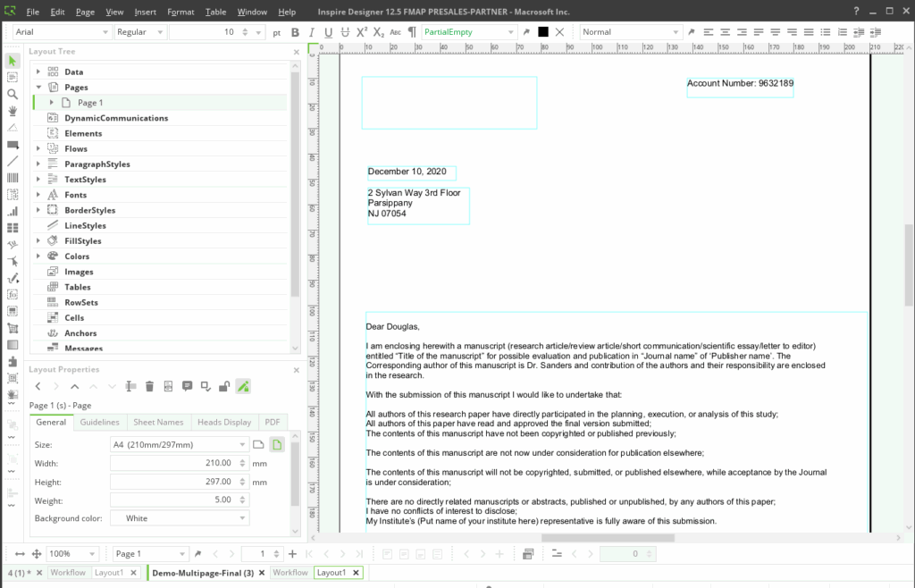Toggle Underline formatting
The image size is (915, 588).
point(329,32)
